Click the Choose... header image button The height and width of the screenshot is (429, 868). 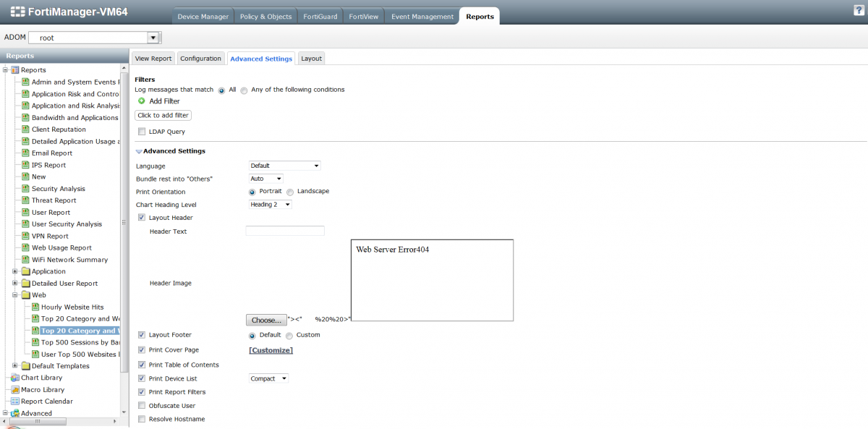click(266, 320)
